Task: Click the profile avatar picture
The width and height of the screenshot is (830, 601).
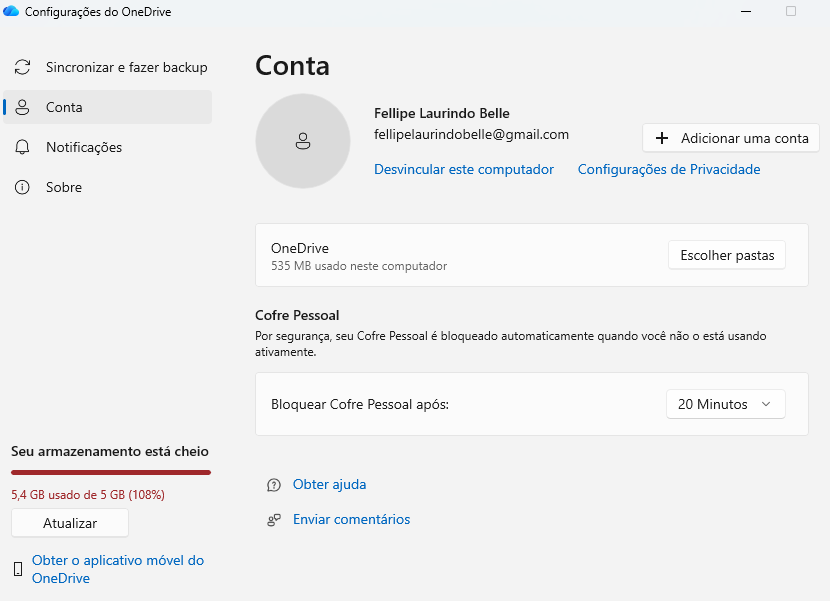Action: coord(303,141)
